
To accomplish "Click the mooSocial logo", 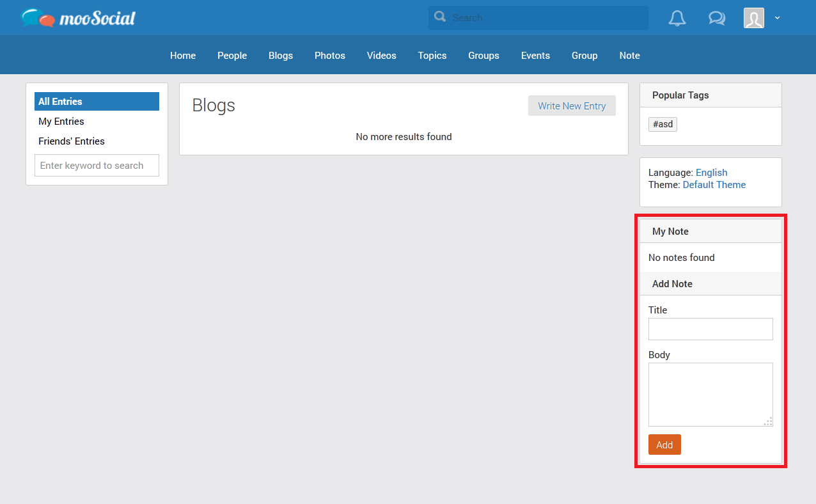I will click(78, 18).
